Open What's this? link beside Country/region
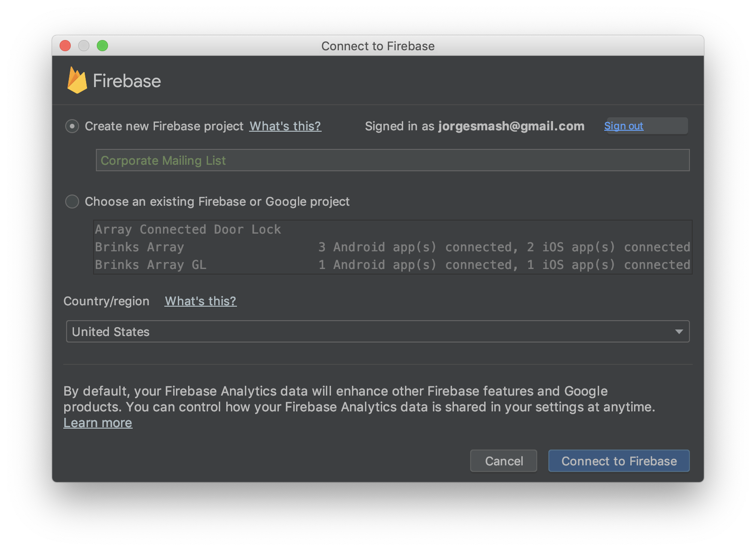 click(x=201, y=301)
